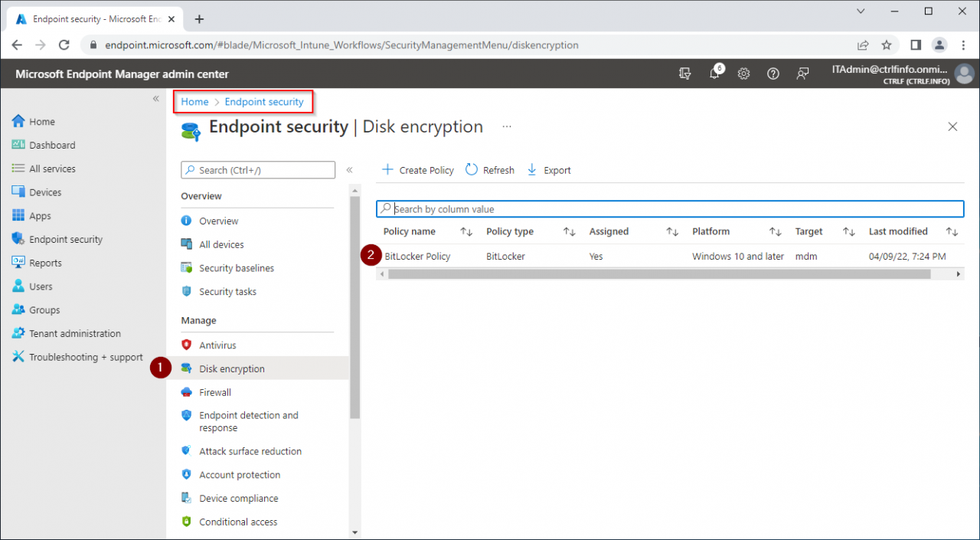This screenshot has height=540, width=980.
Task: Open Tenant administration
Action: (74, 332)
